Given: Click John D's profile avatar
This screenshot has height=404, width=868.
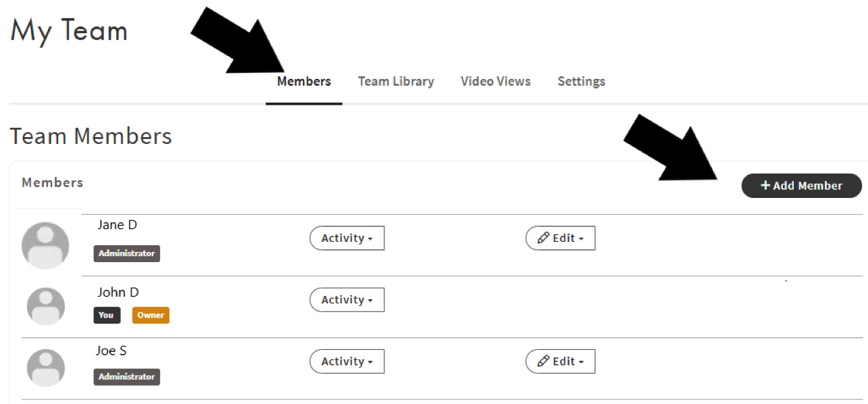Looking at the screenshot, I should (x=46, y=306).
